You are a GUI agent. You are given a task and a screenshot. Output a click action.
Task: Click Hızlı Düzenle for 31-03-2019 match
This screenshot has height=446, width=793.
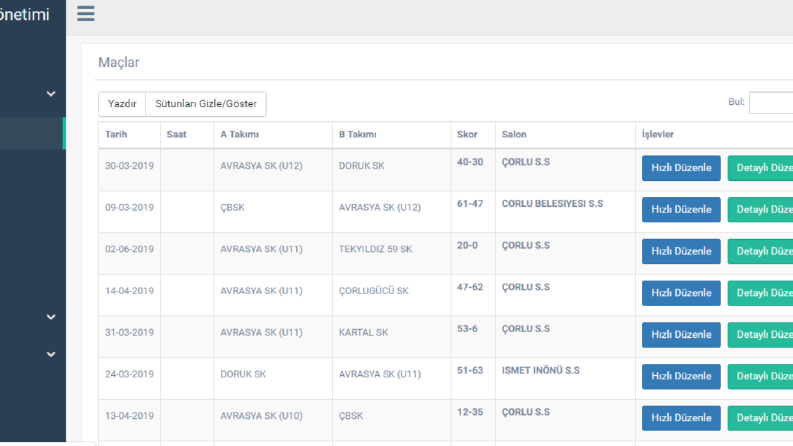(681, 335)
